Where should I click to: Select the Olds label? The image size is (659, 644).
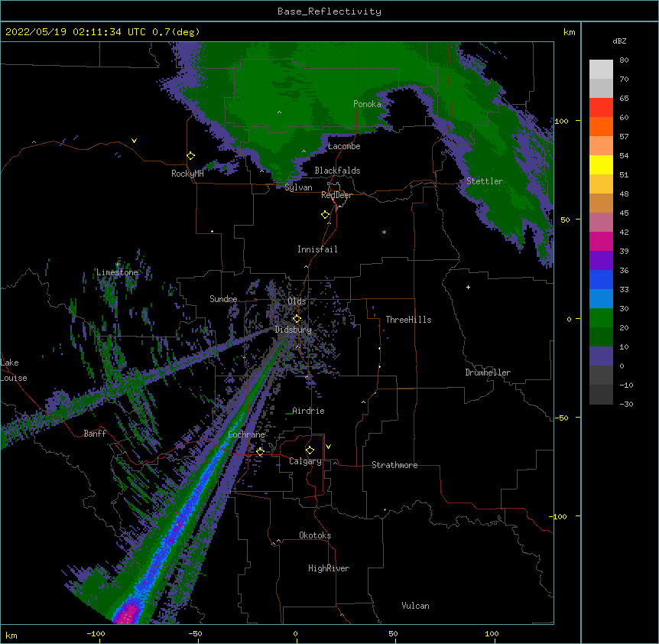[x=297, y=301]
